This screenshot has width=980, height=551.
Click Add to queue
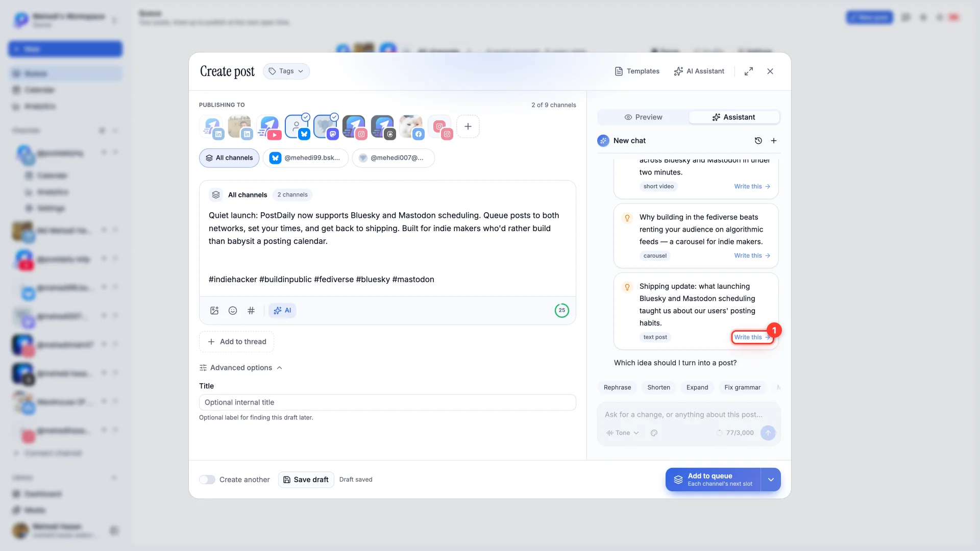pyautogui.click(x=713, y=480)
